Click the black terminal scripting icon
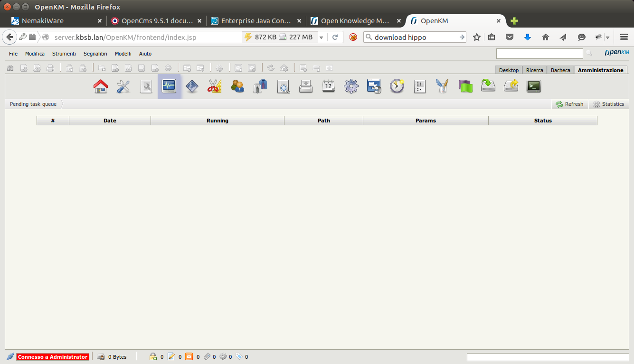 [534, 86]
